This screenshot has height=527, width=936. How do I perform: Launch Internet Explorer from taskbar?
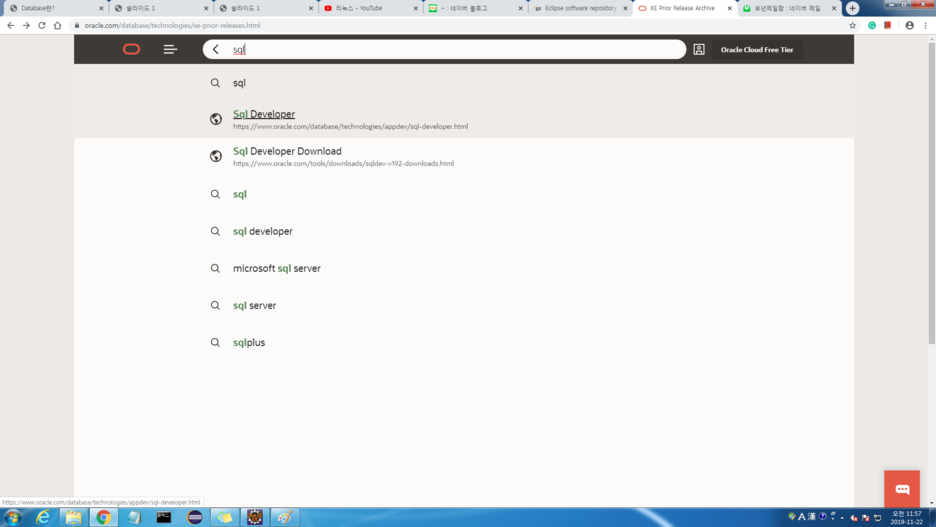coord(43,517)
